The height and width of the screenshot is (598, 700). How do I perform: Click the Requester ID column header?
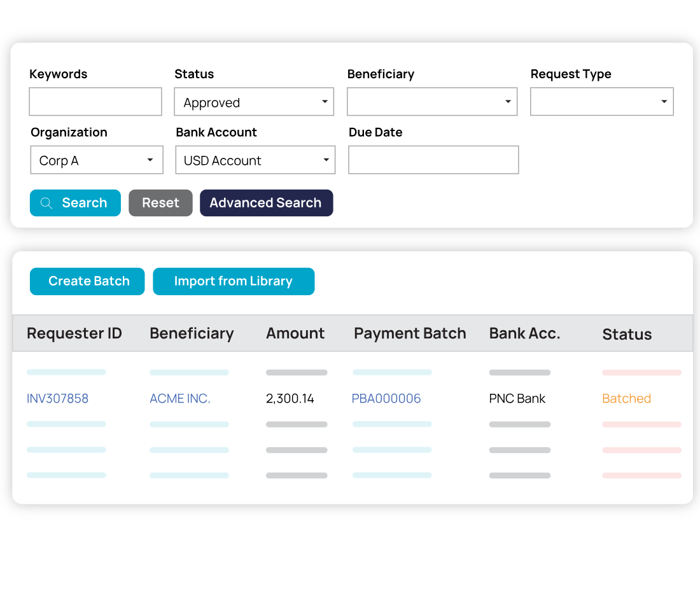74,333
